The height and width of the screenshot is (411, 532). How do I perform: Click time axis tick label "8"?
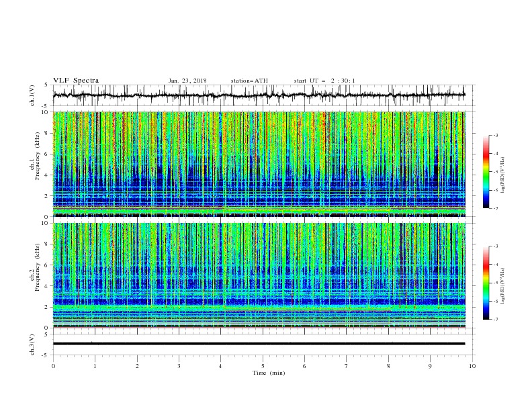tap(388, 366)
